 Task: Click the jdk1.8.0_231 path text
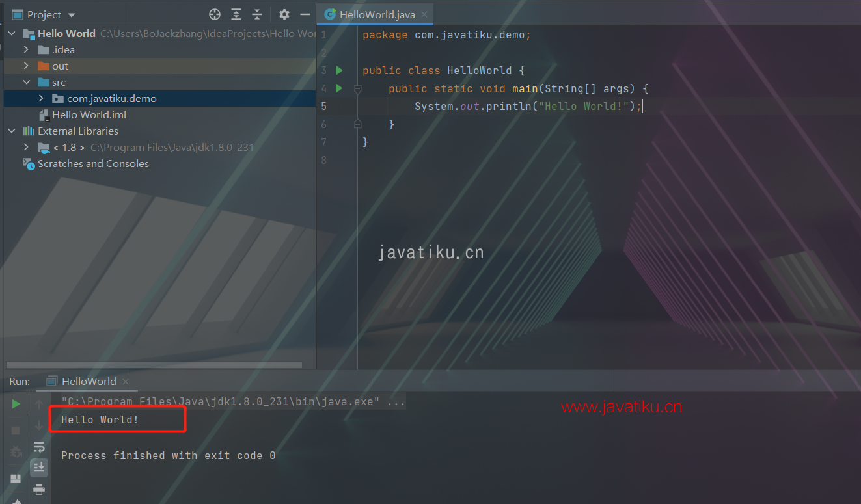pyautogui.click(x=172, y=147)
